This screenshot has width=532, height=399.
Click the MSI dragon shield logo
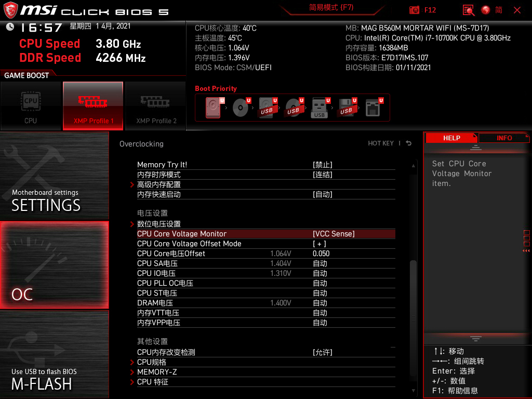pyautogui.click(x=10, y=10)
